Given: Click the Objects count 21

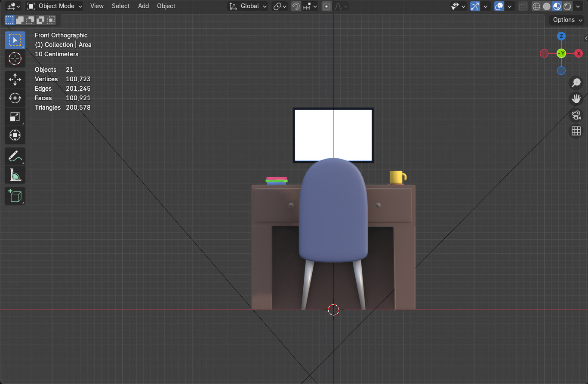Looking at the screenshot, I should [x=70, y=70].
